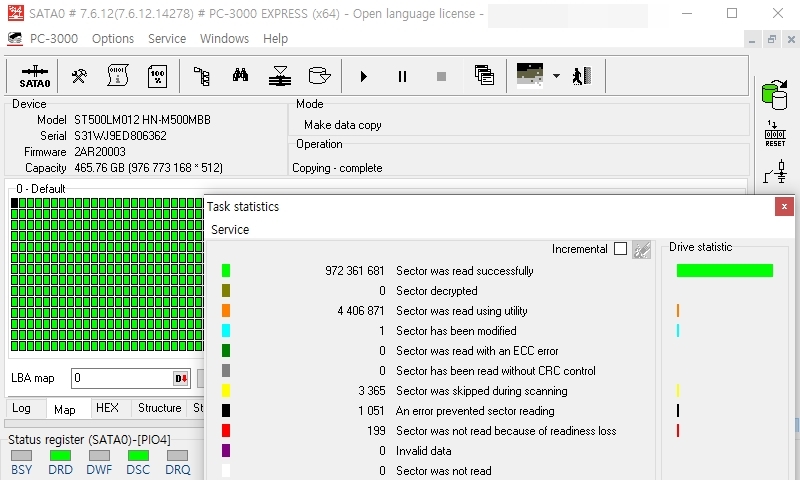Select the Map tab
Screen dimensions: 800x480
tap(65, 410)
